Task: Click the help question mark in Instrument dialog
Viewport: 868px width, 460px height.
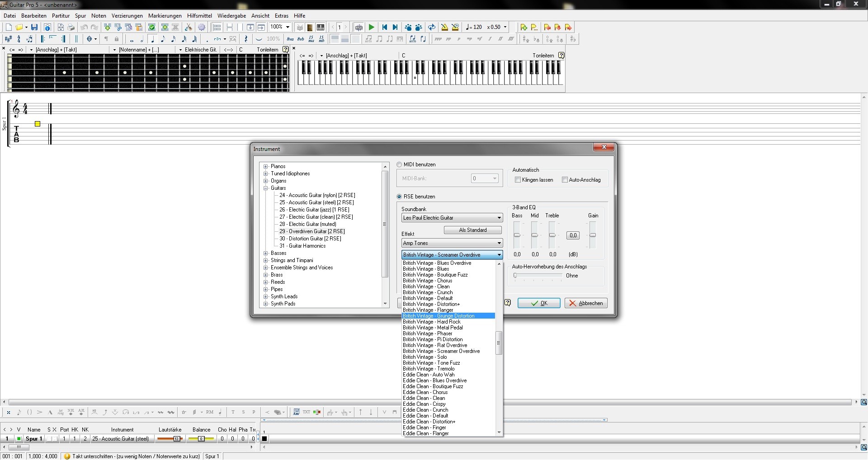Action: [x=508, y=303]
